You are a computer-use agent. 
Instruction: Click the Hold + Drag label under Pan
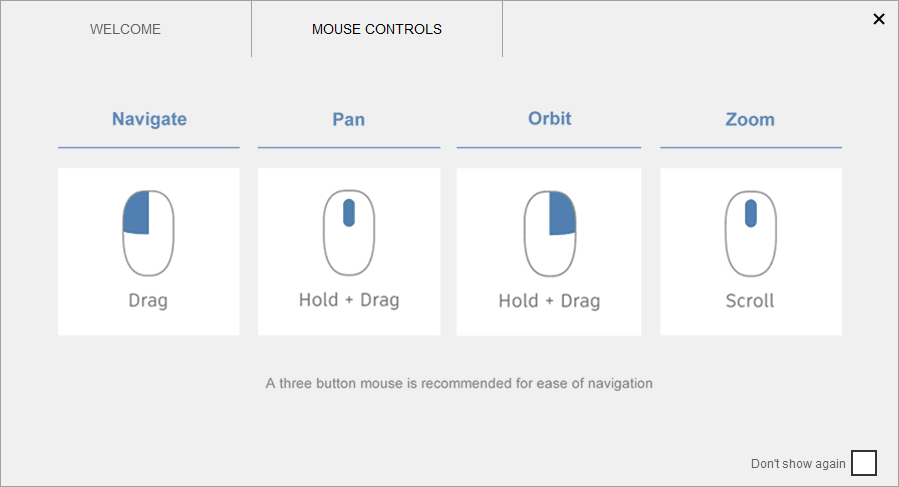349,300
